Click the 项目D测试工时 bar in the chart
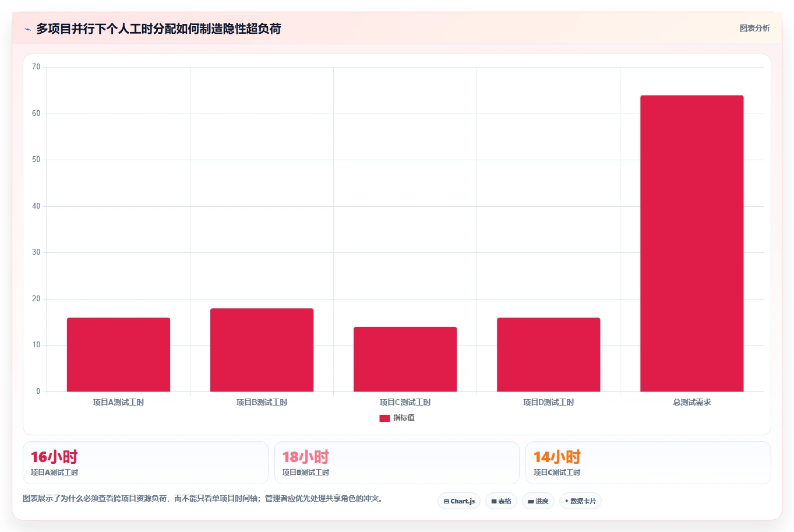The height and width of the screenshot is (532, 794). click(x=548, y=354)
